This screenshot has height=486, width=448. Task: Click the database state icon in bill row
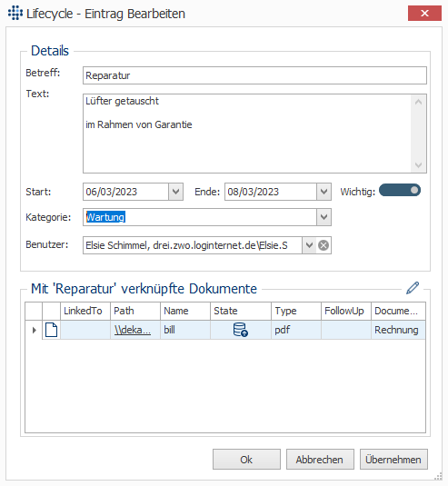click(240, 330)
